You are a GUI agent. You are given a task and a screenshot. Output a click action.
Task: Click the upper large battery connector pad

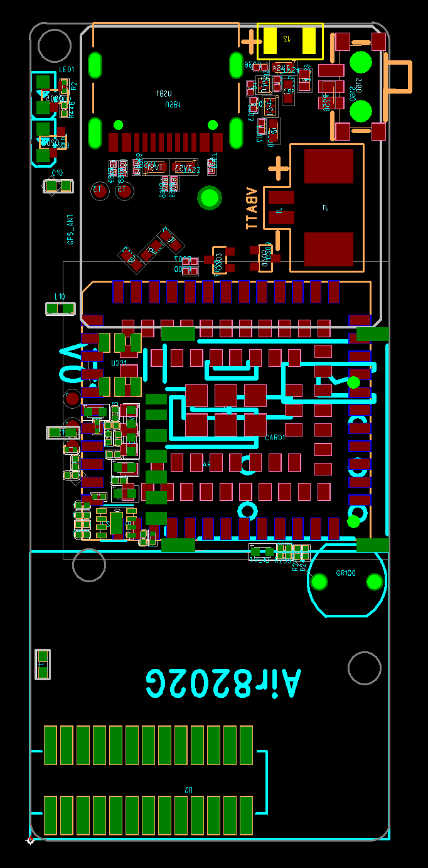click(x=329, y=166)
